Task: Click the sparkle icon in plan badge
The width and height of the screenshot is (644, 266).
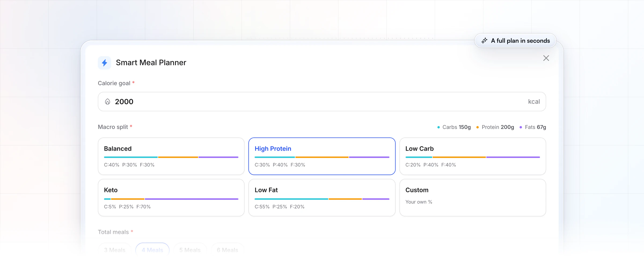Action: 484,41
